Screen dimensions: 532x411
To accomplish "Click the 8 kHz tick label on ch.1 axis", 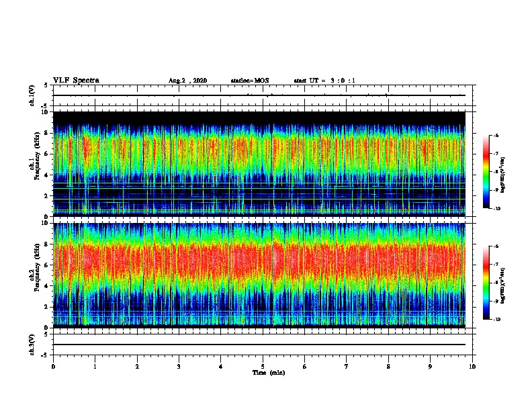I will tap(46, 133).
